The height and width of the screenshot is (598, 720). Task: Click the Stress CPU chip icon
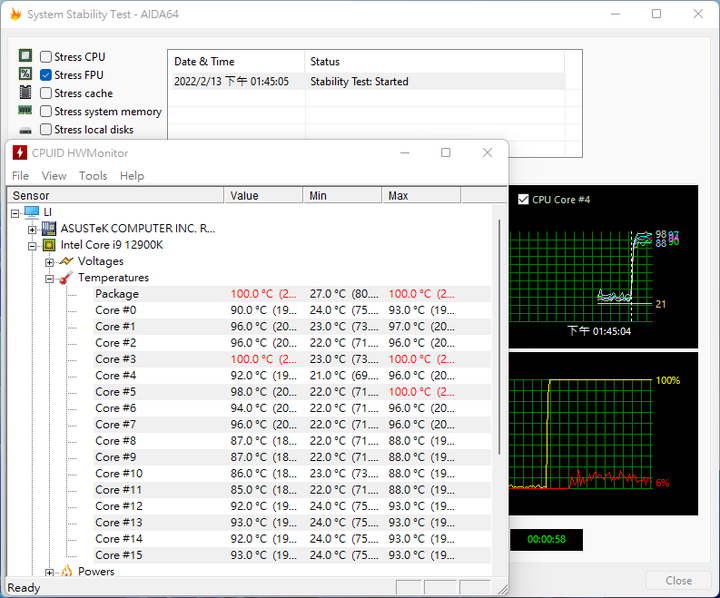point(25,56)
